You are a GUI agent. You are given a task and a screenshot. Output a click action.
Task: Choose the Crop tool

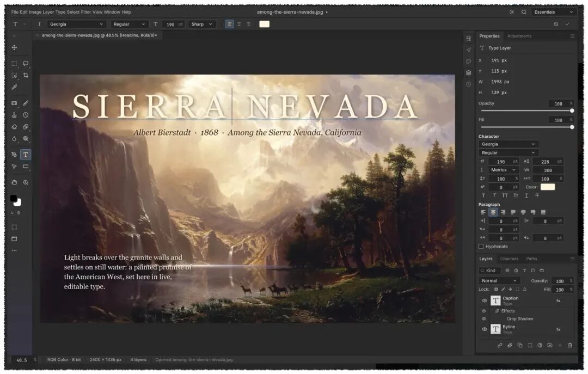pos(26,76)
